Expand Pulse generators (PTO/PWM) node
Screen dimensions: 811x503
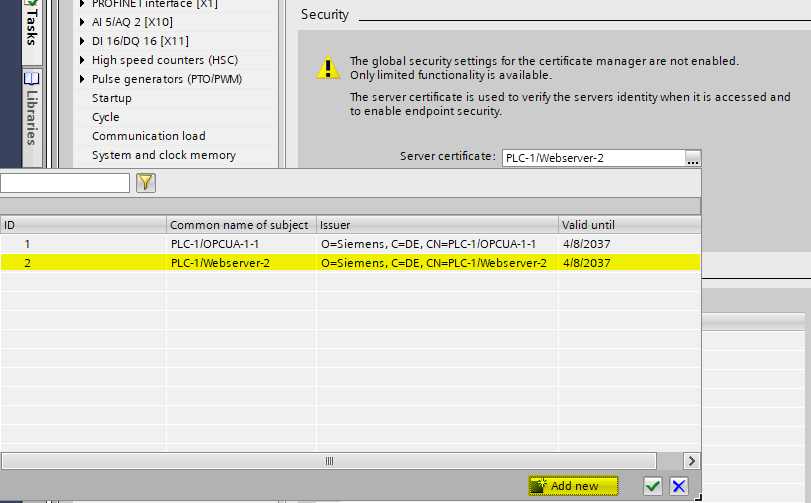tap(82, 79)
